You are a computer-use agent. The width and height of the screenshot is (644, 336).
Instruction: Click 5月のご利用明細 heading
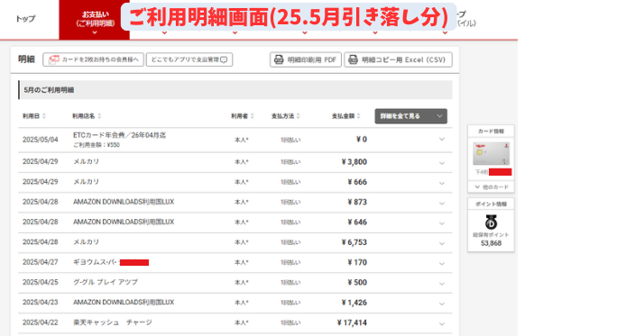click(x=49, y=90)
